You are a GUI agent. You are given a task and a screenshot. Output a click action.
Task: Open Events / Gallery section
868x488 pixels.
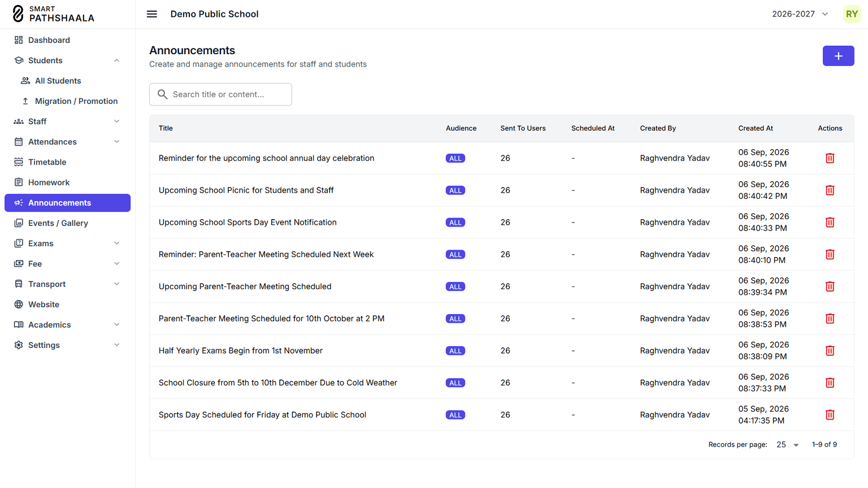click(x=68, y=223)
